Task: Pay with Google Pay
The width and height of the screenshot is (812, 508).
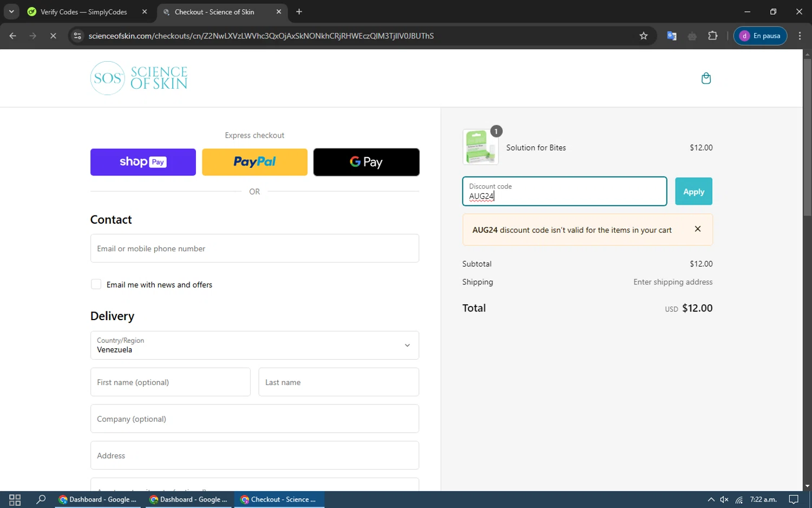Action: (x=366, y=162)
